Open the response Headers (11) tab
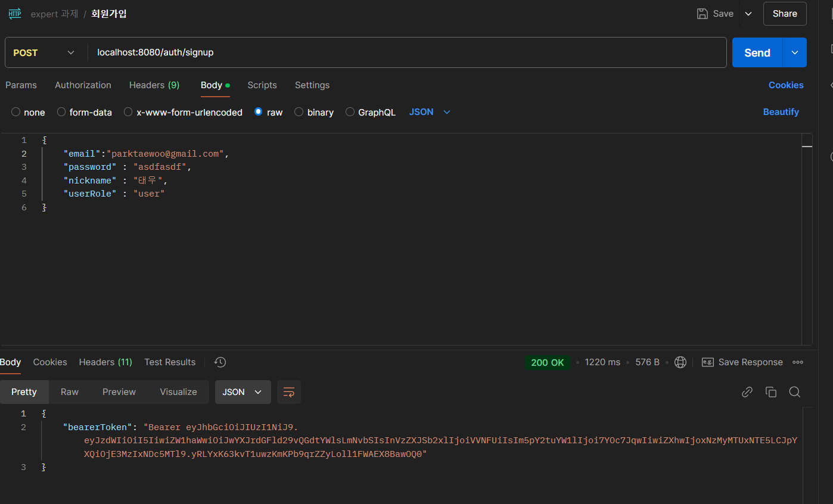Screen dimensions: 833x504 pos(105,362)
